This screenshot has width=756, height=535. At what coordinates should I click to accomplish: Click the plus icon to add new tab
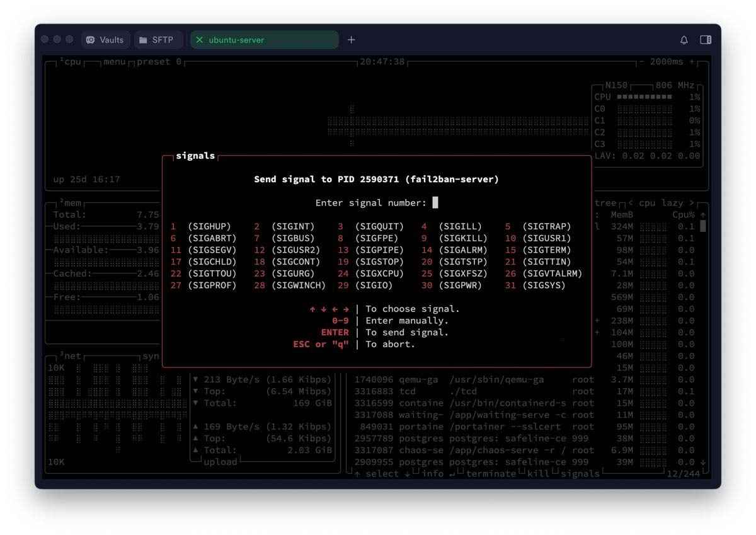352,40
